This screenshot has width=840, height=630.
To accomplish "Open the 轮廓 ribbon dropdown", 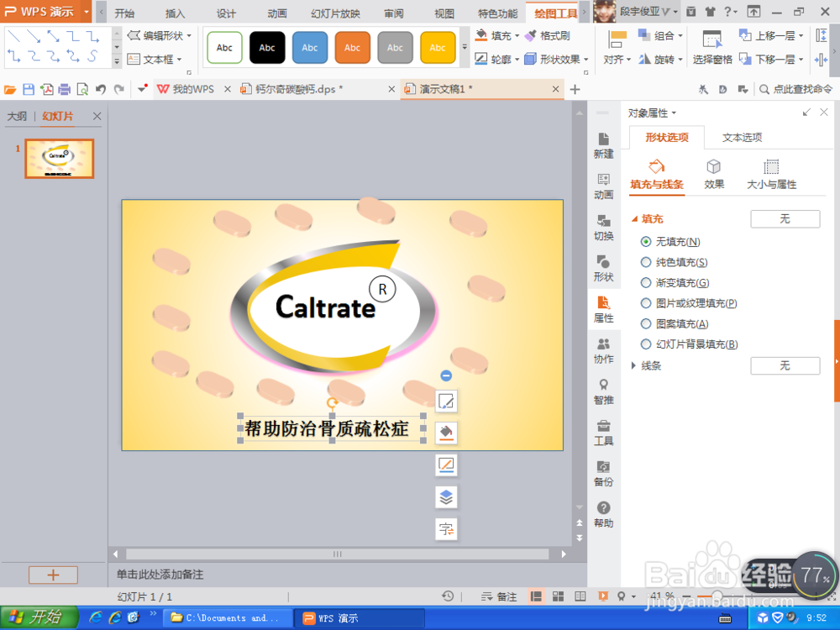I will [497, 59].
